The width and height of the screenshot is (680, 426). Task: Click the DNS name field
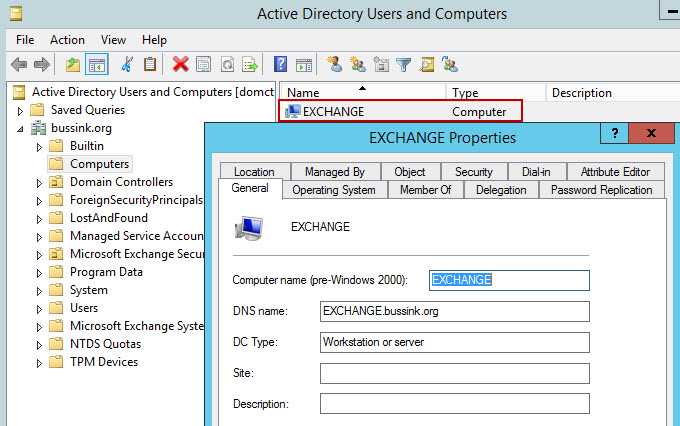coord(454,311)
